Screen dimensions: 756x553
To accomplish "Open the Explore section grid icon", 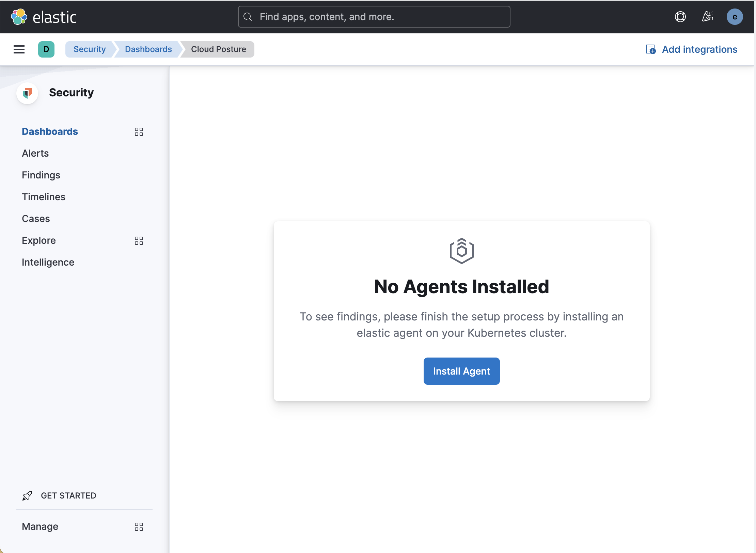I will 139,241.
